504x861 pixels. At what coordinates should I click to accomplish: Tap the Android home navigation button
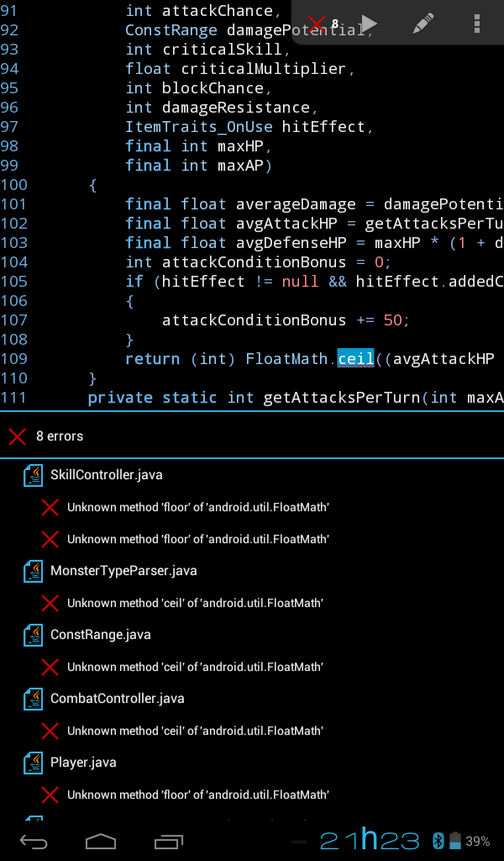(x=101, y=841)
